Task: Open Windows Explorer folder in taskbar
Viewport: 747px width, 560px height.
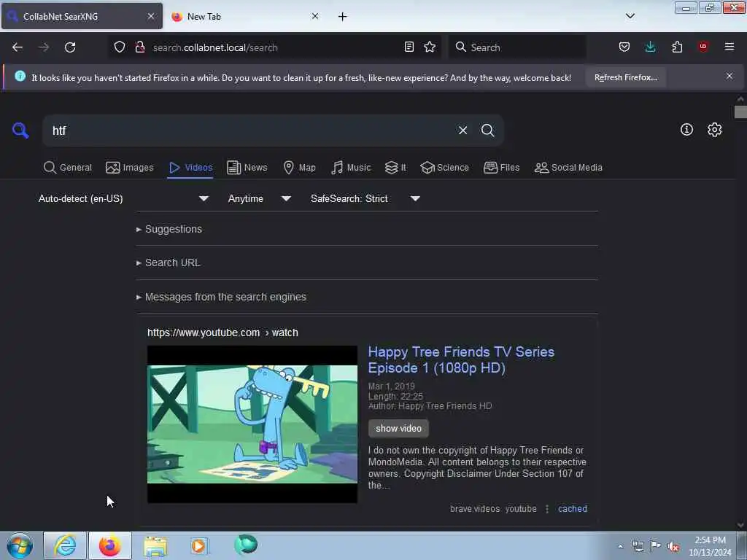Action: click(x=155, y=545)
